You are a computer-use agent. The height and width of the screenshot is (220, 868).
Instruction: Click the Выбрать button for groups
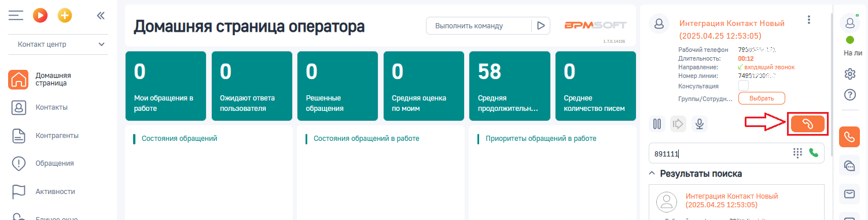(762, 98)
